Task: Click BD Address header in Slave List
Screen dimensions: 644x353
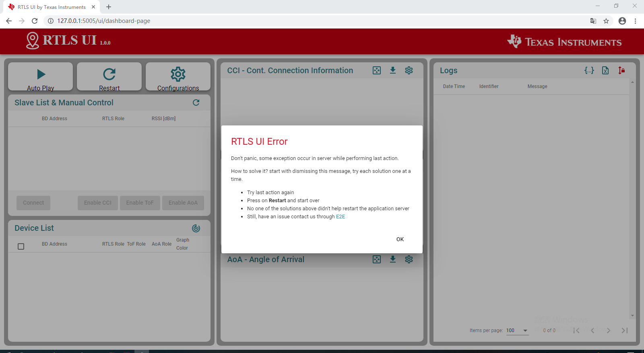Action: [x=54, y=119]
